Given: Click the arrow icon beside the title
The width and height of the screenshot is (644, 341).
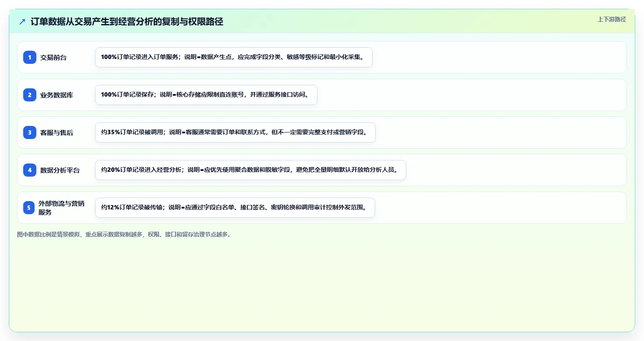Looking at the screenshot, I should pyautogui.click(x=22, y=22).
